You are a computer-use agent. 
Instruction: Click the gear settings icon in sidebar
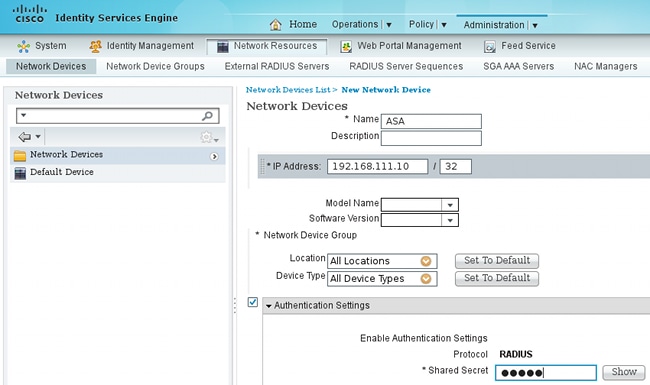pos(206,137)
